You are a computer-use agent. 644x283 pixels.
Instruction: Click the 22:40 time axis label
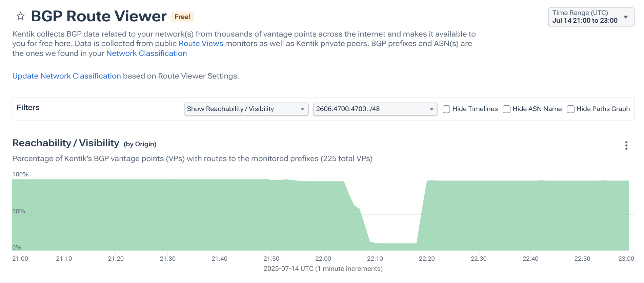click(530, 259)
